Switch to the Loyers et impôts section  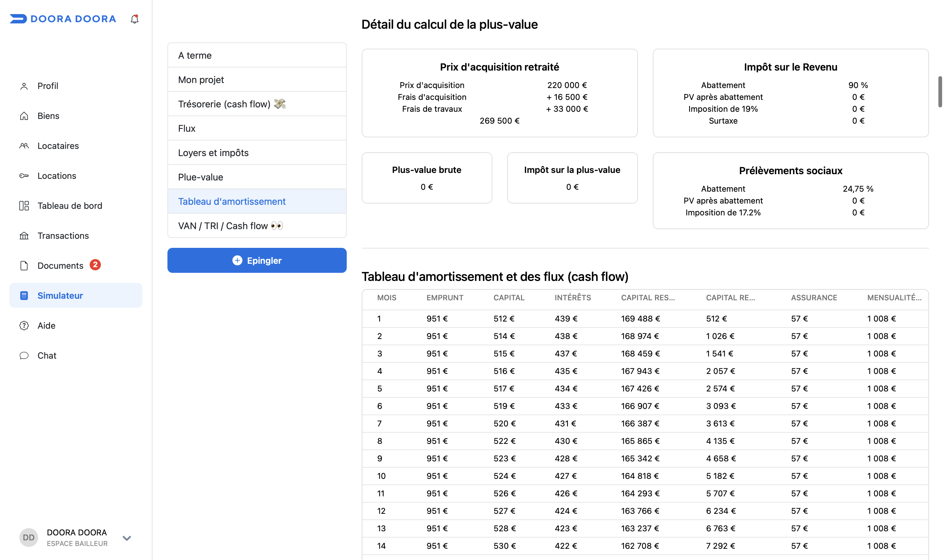point(257,152)
